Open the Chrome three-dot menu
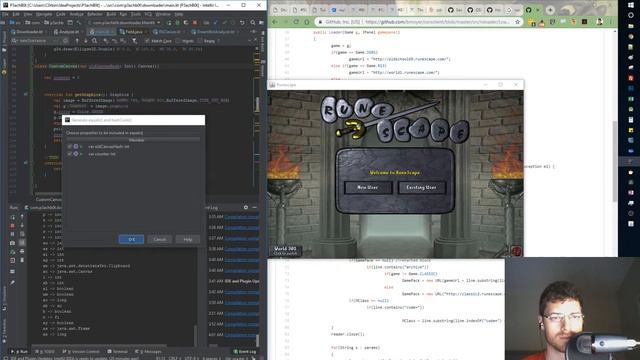640x360 pixels. (x=611, y=22)
